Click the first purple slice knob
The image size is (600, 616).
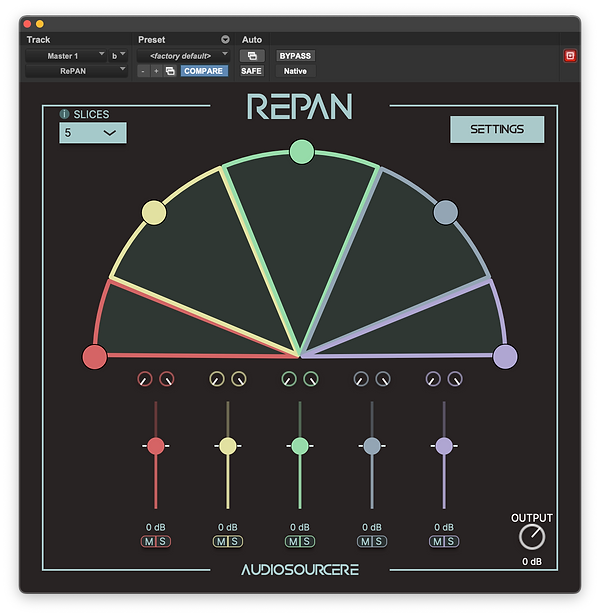[x=433, y=379]
